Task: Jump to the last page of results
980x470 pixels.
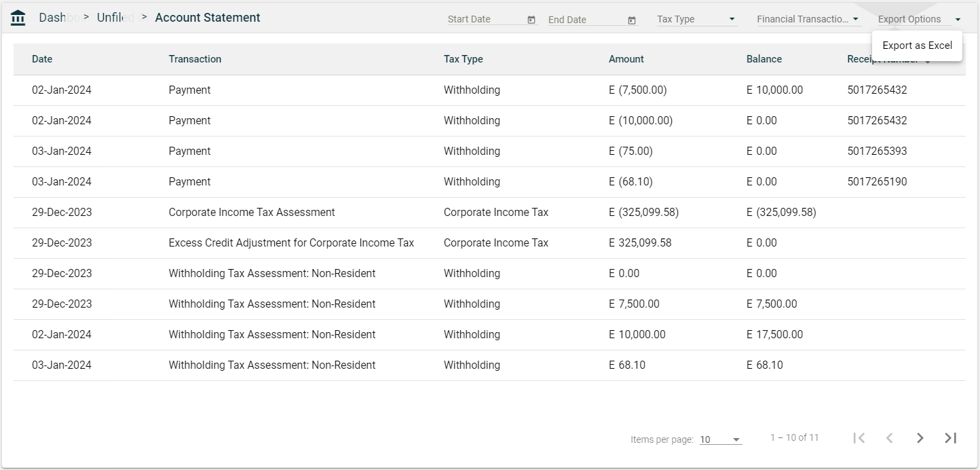Action: pos(950,438)
